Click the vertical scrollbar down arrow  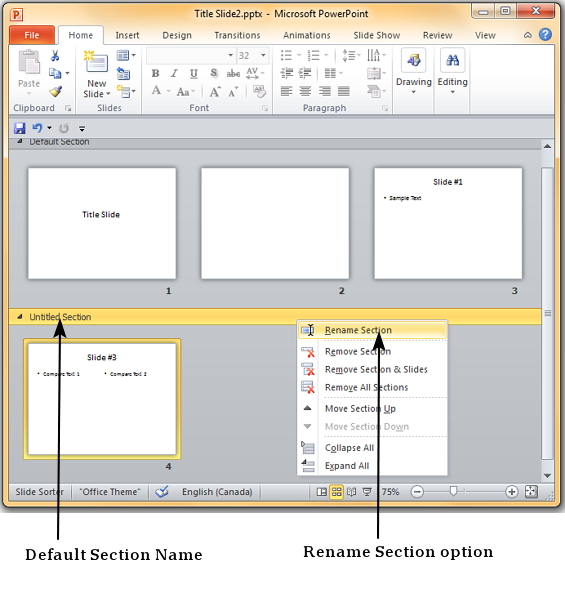click(547, 476)
